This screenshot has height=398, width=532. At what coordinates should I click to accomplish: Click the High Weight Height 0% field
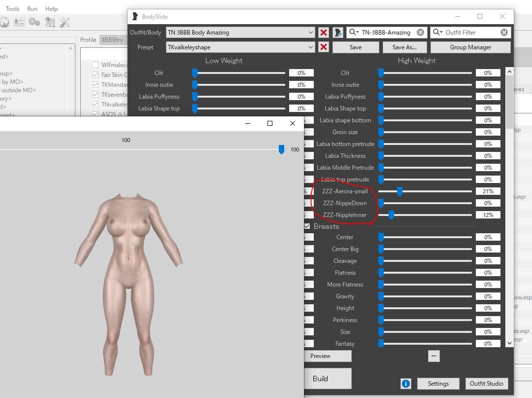(488, 308)
